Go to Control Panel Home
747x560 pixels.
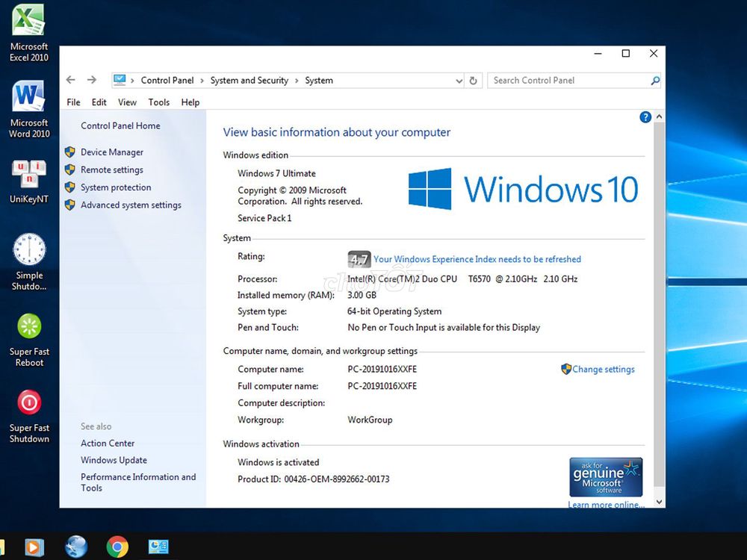[x=120, y=125]
